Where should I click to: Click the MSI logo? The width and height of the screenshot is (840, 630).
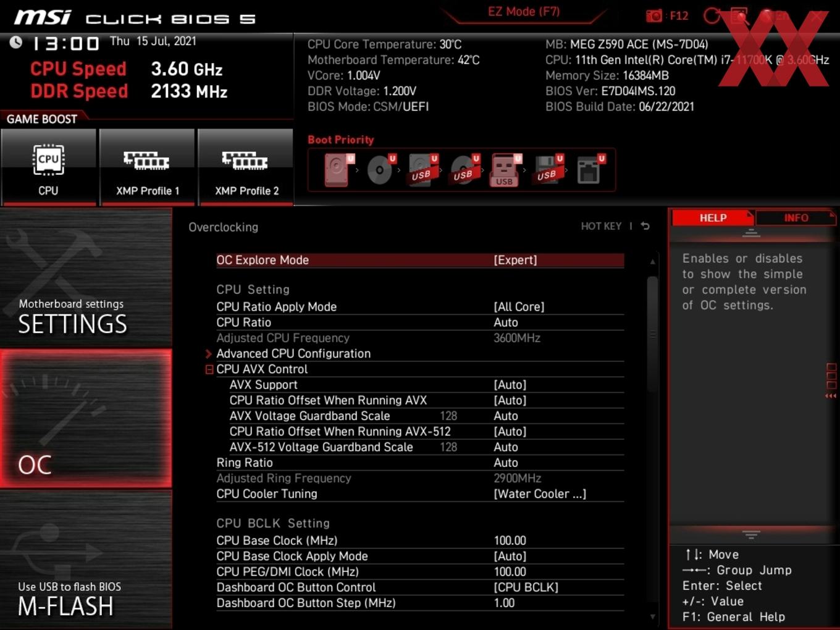(x=43, y=17)
